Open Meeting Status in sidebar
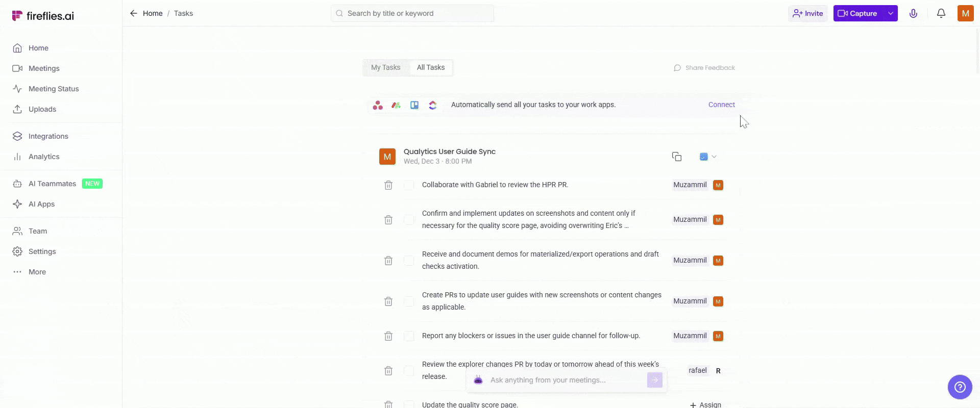Viewport: 980px width, 408px height. coord(54,89)
